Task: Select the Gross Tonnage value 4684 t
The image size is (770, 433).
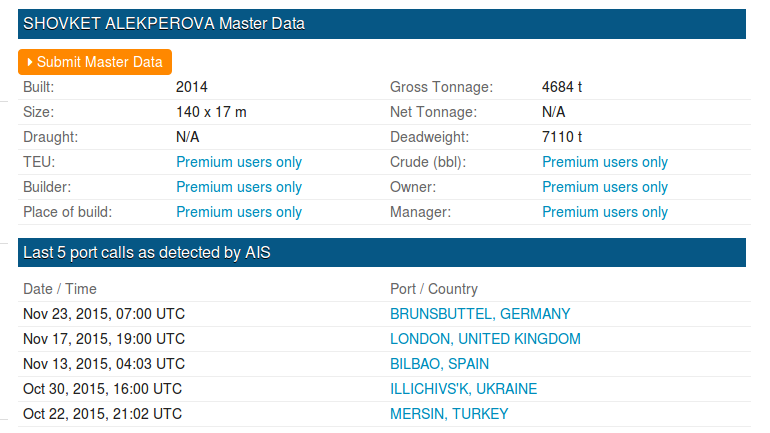Action: pos(562,87)
